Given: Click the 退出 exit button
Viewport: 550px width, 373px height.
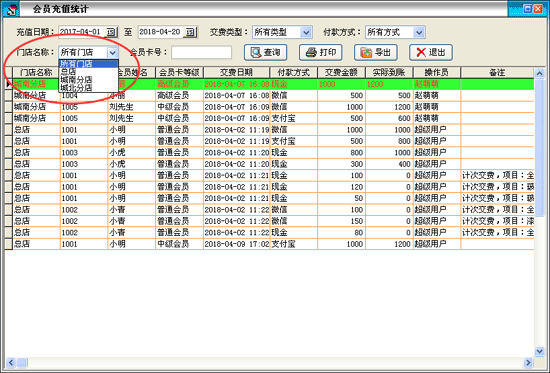Looking at the screenshot, I should click(x=431, y=52).
